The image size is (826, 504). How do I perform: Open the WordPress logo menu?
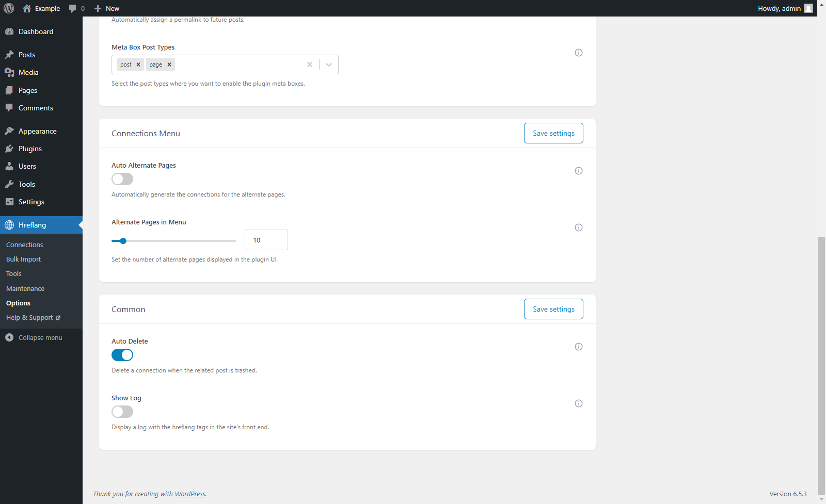pos(8,8)
